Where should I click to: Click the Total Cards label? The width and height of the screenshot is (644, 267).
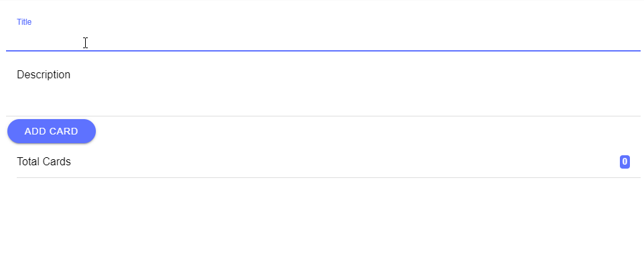click(x=44, y=161)
